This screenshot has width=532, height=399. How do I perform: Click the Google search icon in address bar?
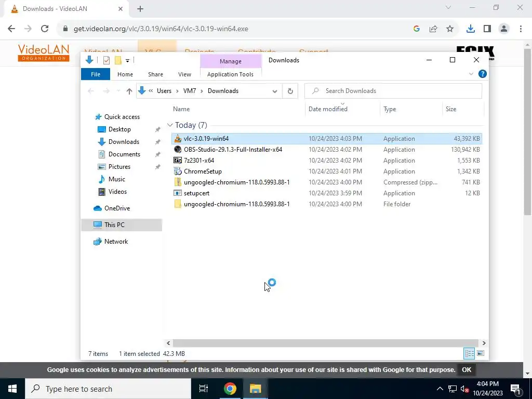(x=417, y=29)
